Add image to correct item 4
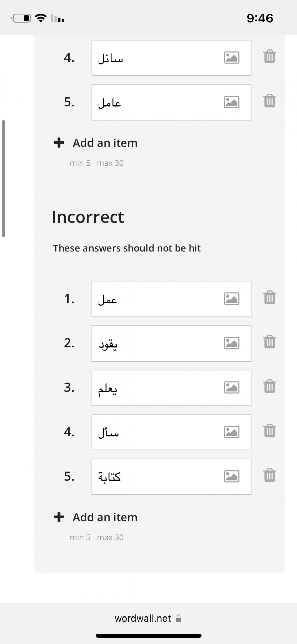 [x=232, y=58]
